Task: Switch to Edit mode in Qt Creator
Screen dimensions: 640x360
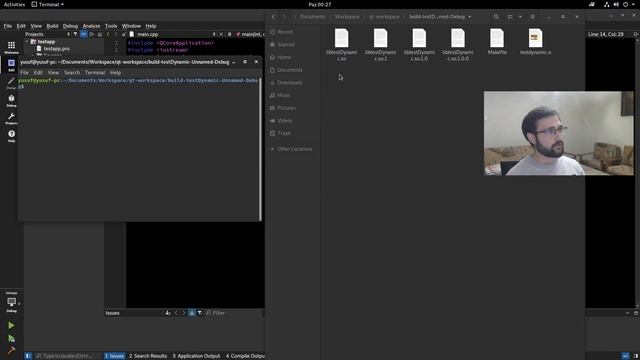Action: click(11, 64)
